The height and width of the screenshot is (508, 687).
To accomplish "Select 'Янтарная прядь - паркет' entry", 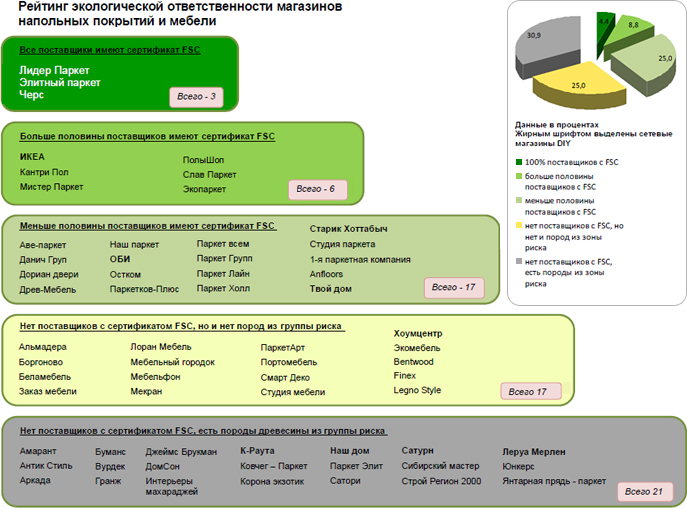I will (554, 481).
